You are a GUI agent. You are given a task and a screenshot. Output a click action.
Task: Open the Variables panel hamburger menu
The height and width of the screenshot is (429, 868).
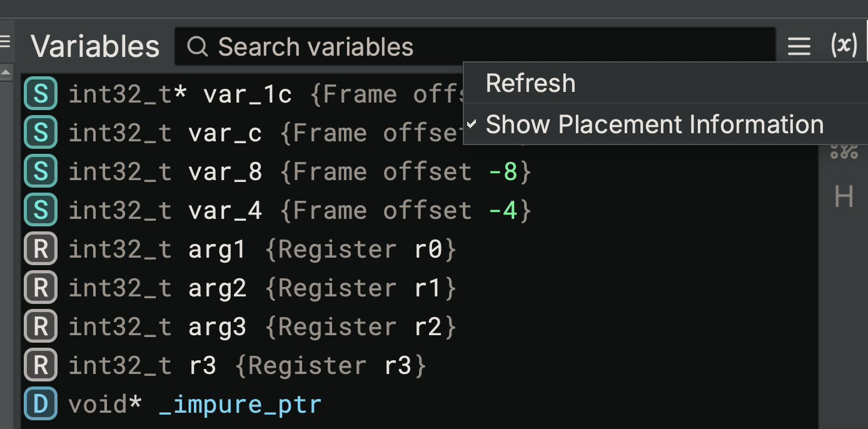pyautogui.click(x=799, y=46)
